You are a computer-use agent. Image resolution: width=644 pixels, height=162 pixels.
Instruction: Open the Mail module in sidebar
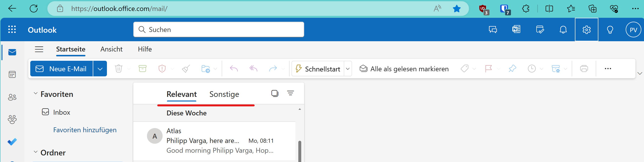tap(12, 52)
